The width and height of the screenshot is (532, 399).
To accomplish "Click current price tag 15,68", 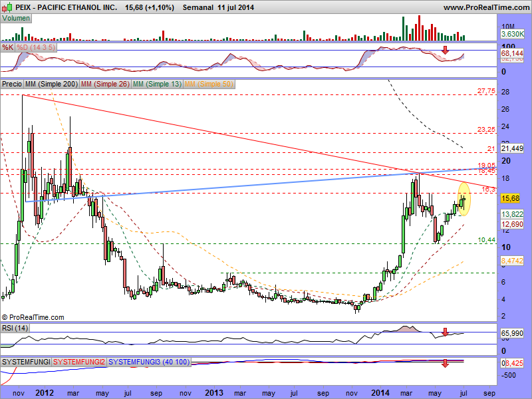I will [x=510, y=198].
